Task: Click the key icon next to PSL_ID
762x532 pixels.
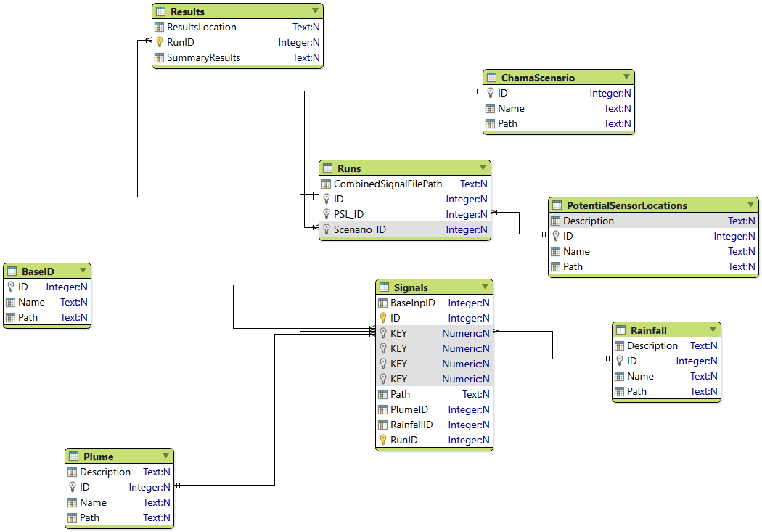Action: [327, 214]
